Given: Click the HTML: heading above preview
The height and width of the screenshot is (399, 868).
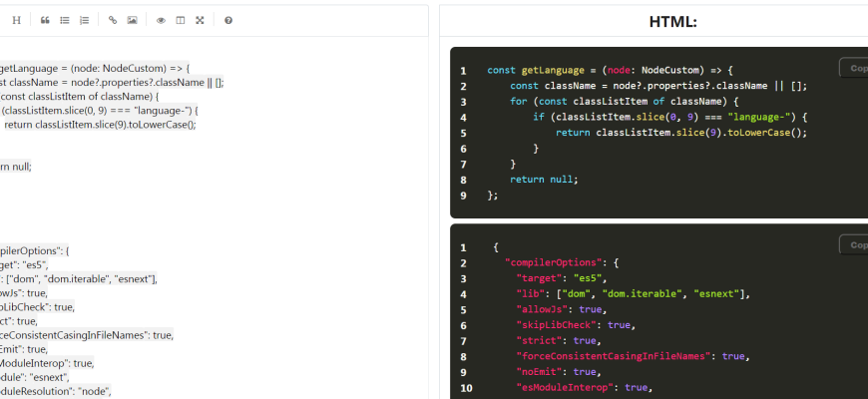Looking at the screenshot, I should (672, 21).
